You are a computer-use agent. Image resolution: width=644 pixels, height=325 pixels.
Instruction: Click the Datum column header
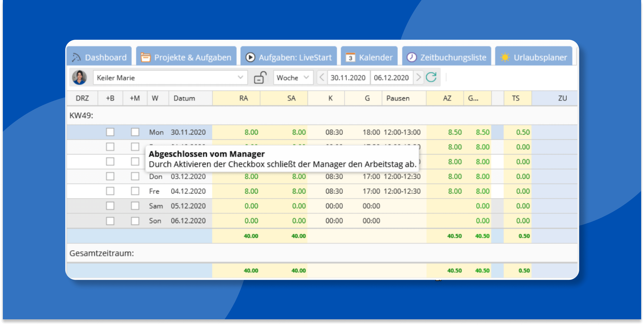(184, 98)
